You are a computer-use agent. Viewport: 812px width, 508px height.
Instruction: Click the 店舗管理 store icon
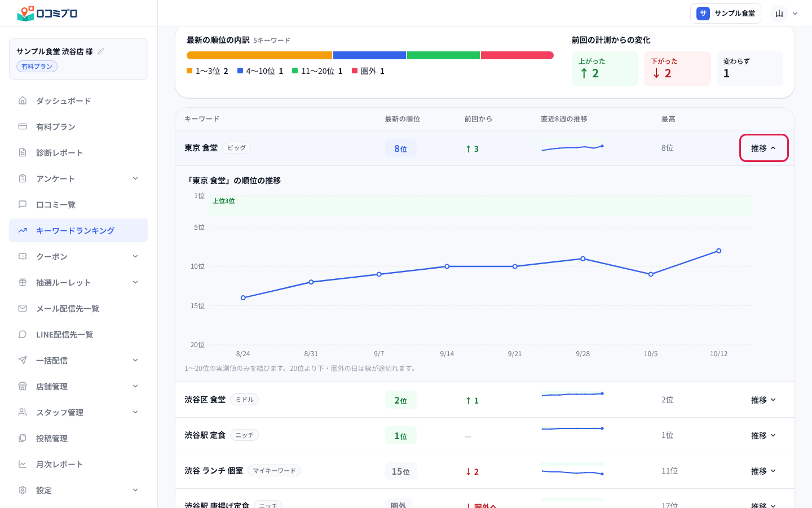(23, 386)
